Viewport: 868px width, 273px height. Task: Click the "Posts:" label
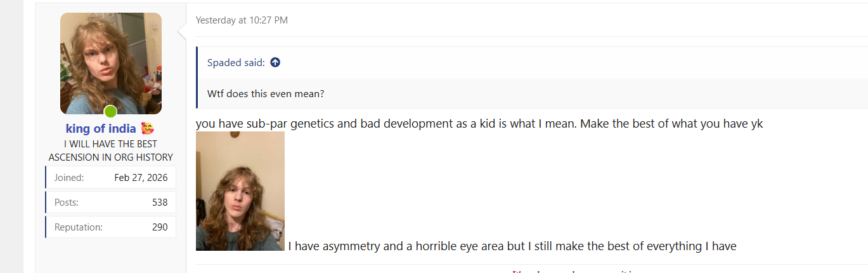[67, 203]
